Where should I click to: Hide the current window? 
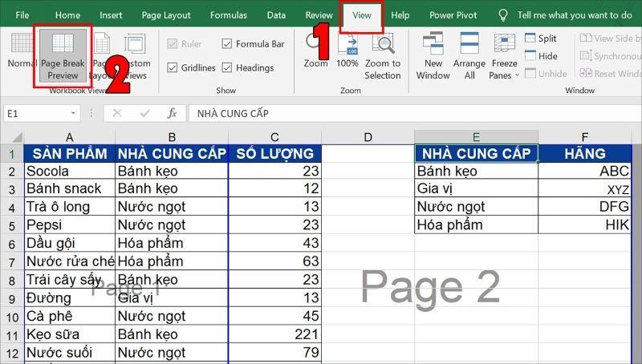click(x=541, y=56)
